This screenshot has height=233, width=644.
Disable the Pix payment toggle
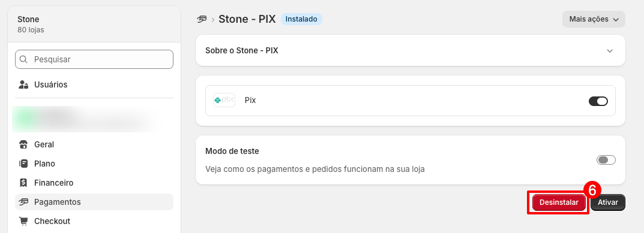(x=598, y=101)
